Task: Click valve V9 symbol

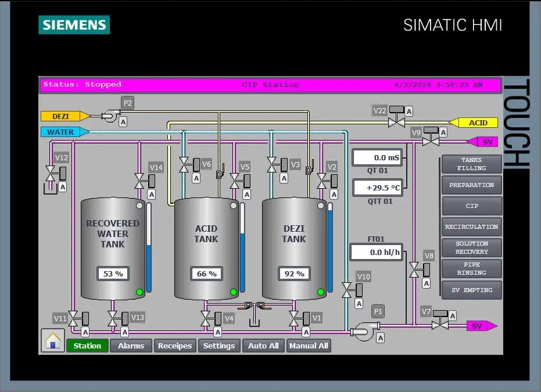Action: pyautogui.click(x=431, y=136)
